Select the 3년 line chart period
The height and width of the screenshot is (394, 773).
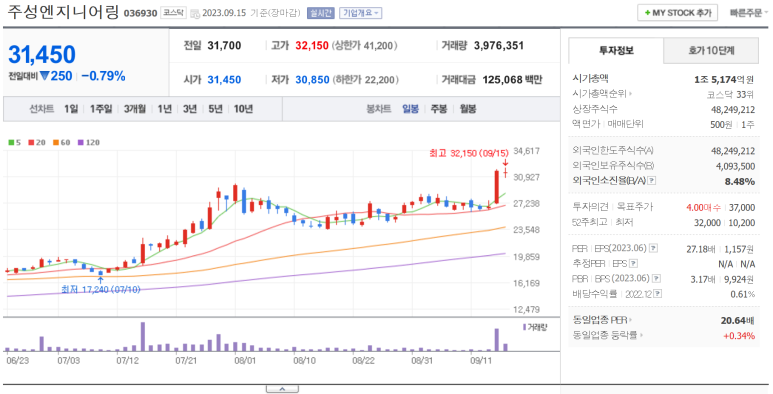(x=190, y=109)
